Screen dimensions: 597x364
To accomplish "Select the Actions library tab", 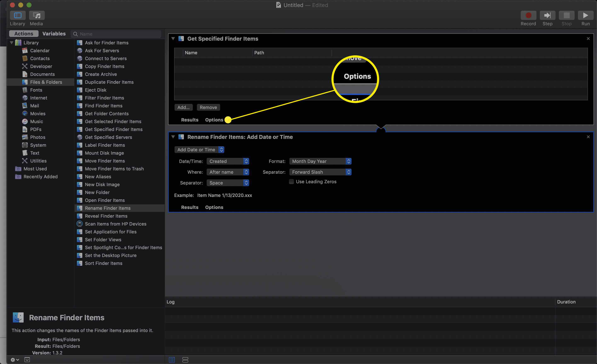I will (23, 33).
